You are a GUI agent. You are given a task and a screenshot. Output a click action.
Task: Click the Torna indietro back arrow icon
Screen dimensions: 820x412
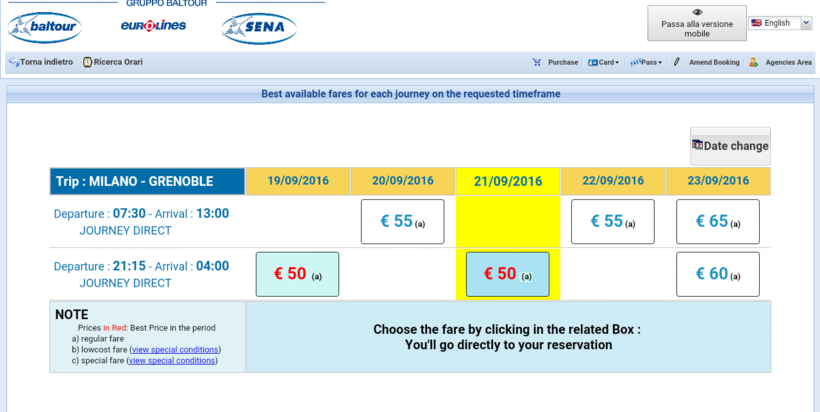[x=13, y=62]
